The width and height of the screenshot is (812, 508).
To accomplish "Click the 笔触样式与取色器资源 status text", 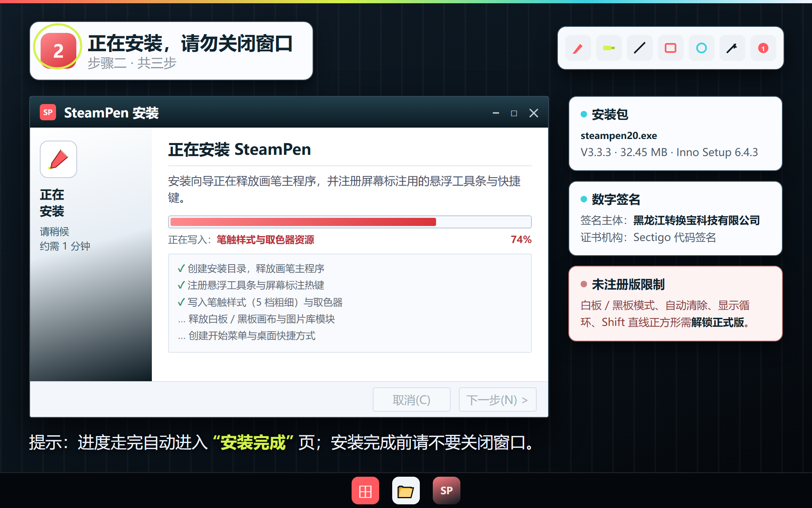I will 266,240.
